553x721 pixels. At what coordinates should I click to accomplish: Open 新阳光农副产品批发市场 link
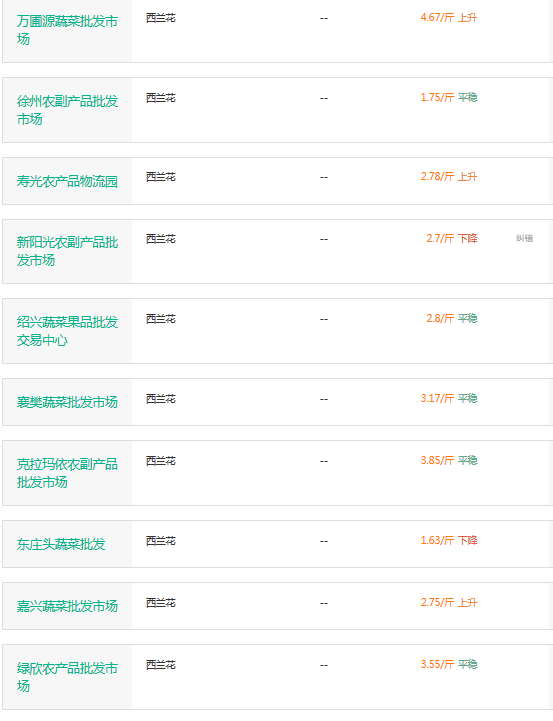pyautogui.click(x=67, y=251)
